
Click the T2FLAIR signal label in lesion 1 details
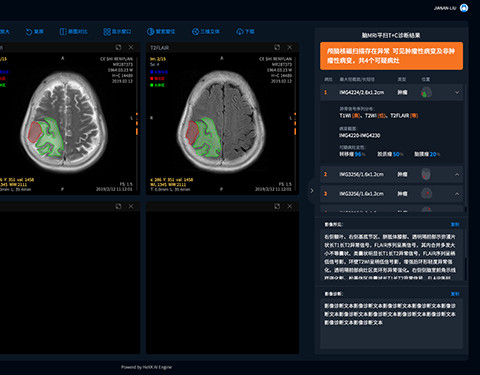(x=399, y=116)
